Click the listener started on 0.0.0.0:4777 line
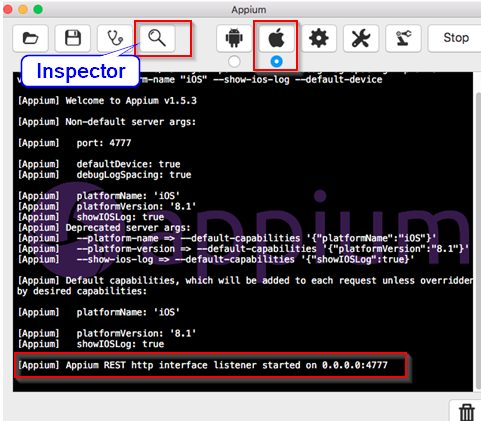 click(x=203, y=365)
